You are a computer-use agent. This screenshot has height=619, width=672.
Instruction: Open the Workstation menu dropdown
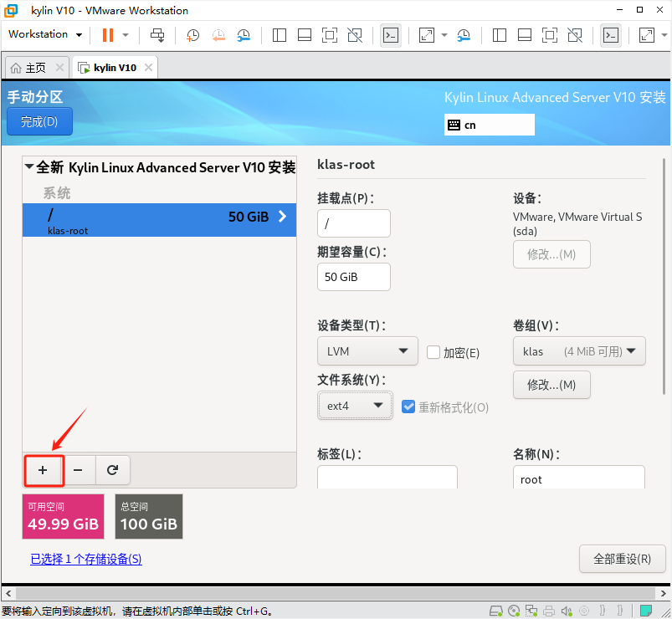click(45, 34)
